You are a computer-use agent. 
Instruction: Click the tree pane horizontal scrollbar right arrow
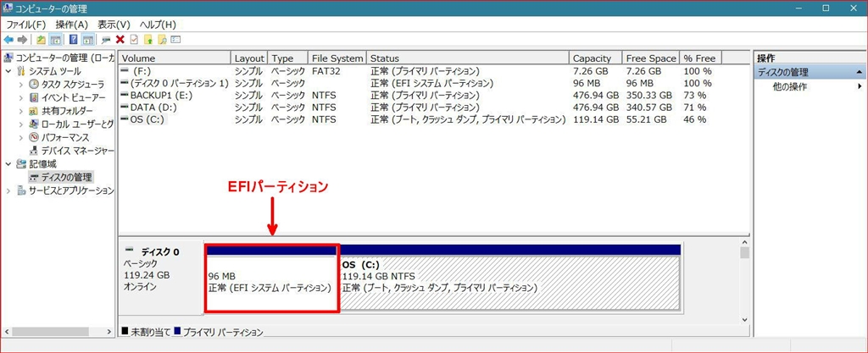pyautogui.click(x=109, y=332)
